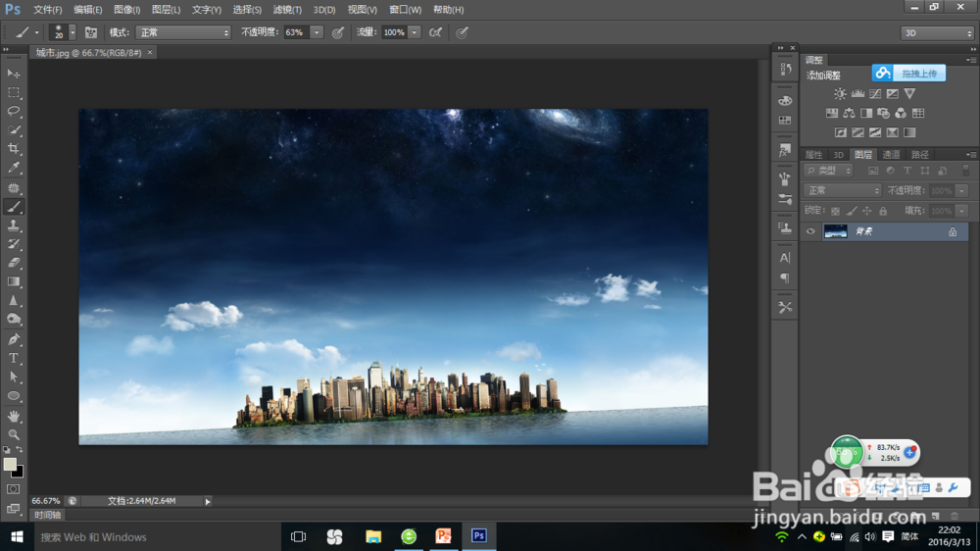The image size is (980, 551).
Task: Add a Channel Mixer adjustment
Action: 901,113
